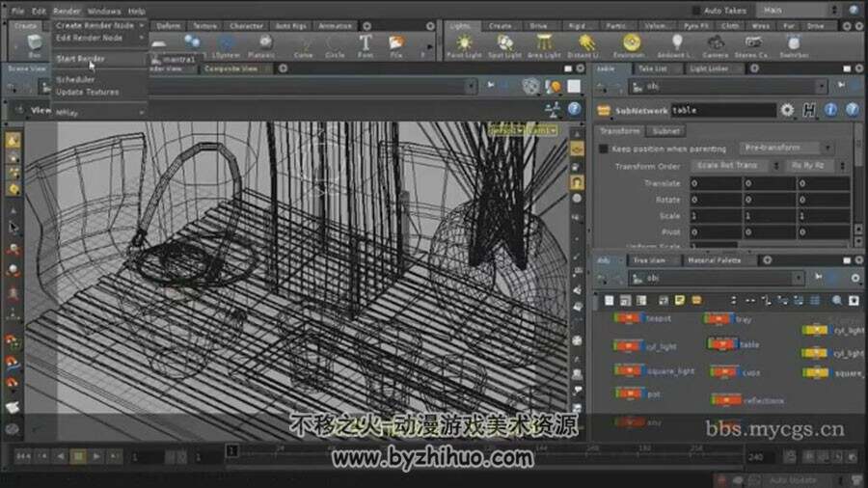Open the node info blue i icon
The width and height of the screenshot is (868, 488).
pos(830,110)
